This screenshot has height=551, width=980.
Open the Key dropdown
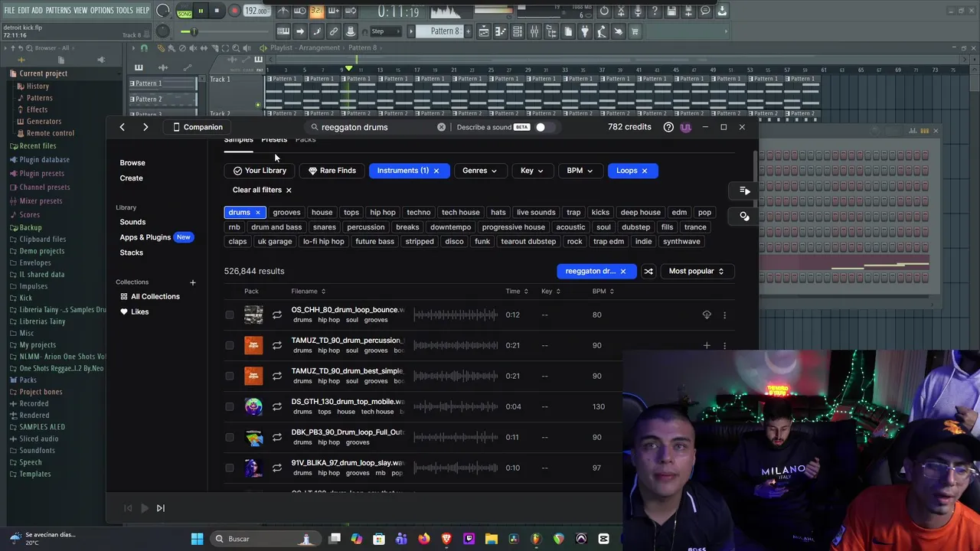click(x=532, y=171)
